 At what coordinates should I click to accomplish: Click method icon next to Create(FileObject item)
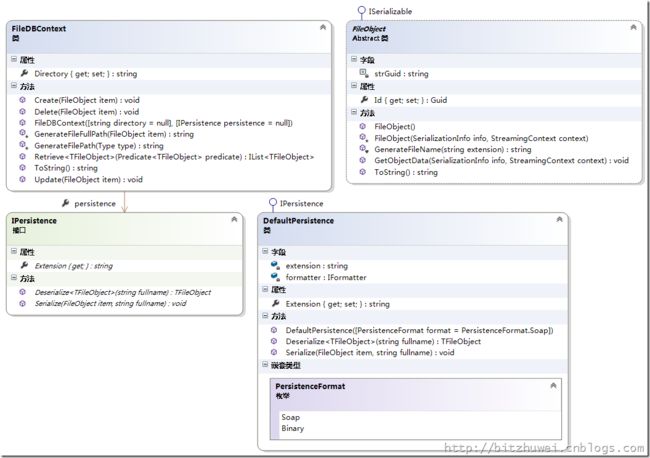point(23,100)
